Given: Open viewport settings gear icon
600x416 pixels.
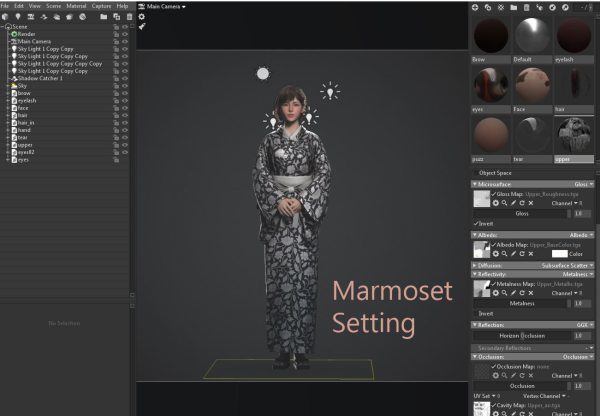Looking at the screenshot, I should click(141, 17).
